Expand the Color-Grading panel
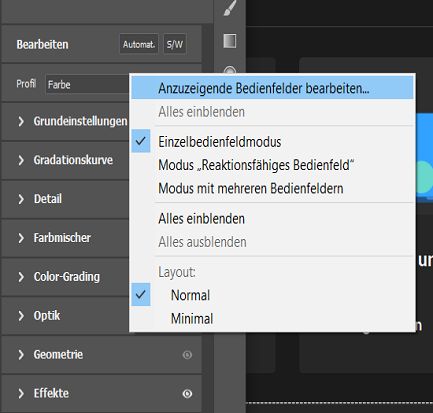Viewport: 433px width, 413px height. [65, 277]
